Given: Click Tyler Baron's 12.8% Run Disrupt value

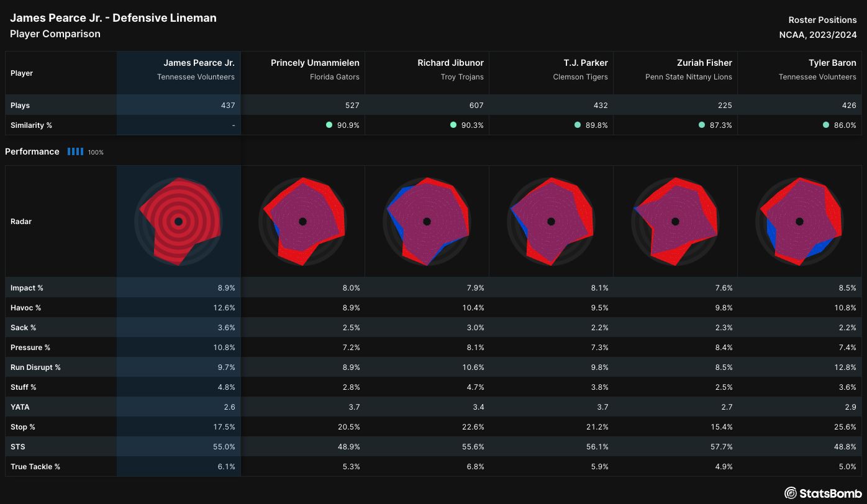Looking at the screenshot, I should [x=845, y=367].
